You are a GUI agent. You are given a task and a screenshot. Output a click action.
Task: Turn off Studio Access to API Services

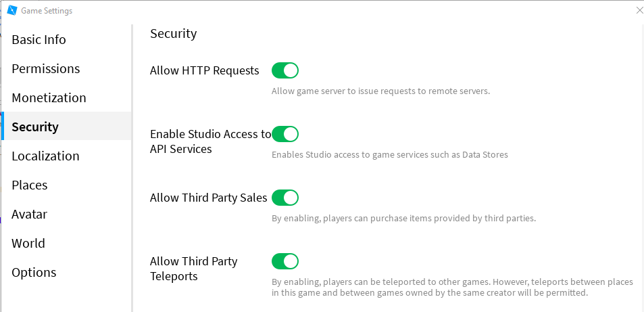284,134
